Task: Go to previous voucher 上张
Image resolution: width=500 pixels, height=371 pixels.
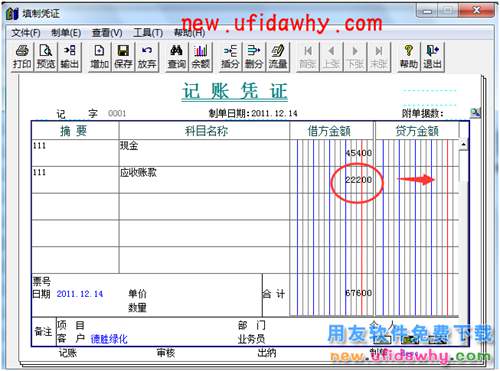Action: click(x=331, y=57)
